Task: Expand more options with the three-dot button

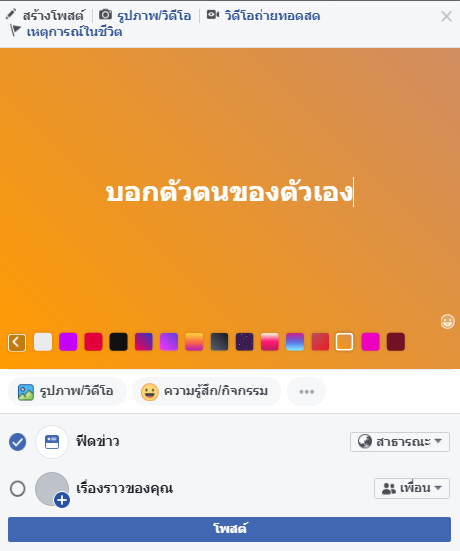Action: (x=306, y=391)
